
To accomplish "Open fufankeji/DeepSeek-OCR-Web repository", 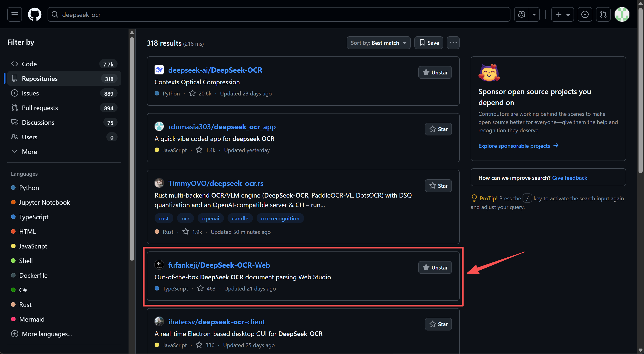I will [x=219, y=265].
